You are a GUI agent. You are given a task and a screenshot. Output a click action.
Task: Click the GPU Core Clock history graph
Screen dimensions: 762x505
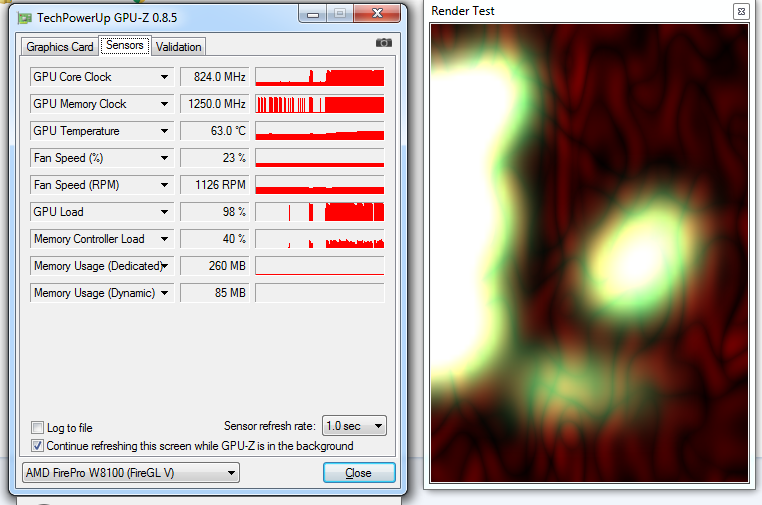point(320,77)
